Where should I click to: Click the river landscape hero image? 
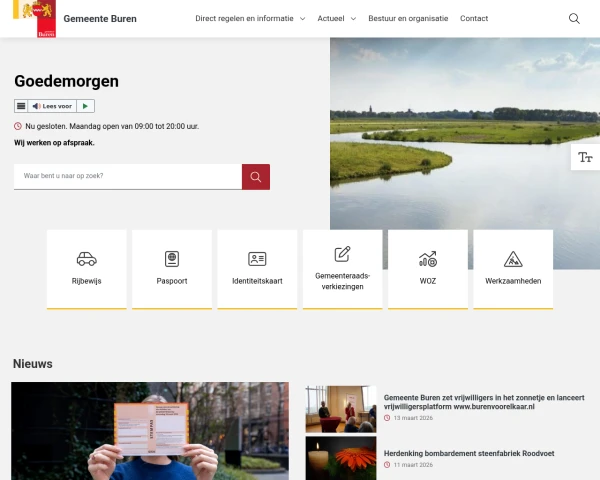pos(465,134)
